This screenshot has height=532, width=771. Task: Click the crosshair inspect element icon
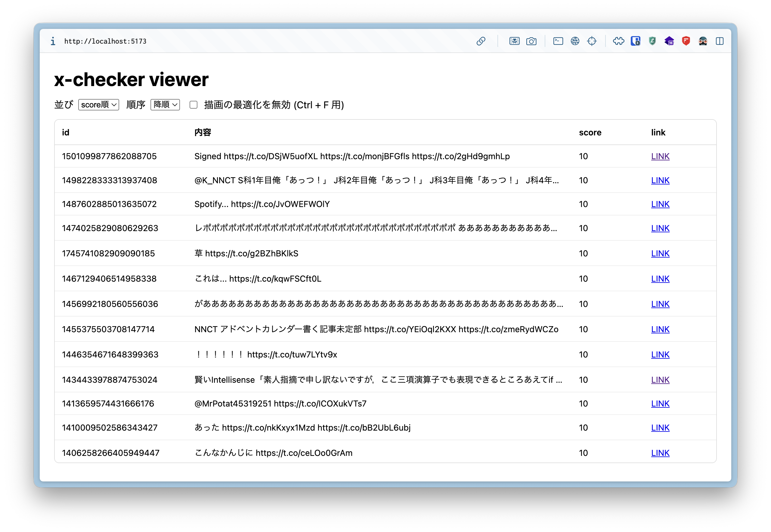[x=592, y=41]
